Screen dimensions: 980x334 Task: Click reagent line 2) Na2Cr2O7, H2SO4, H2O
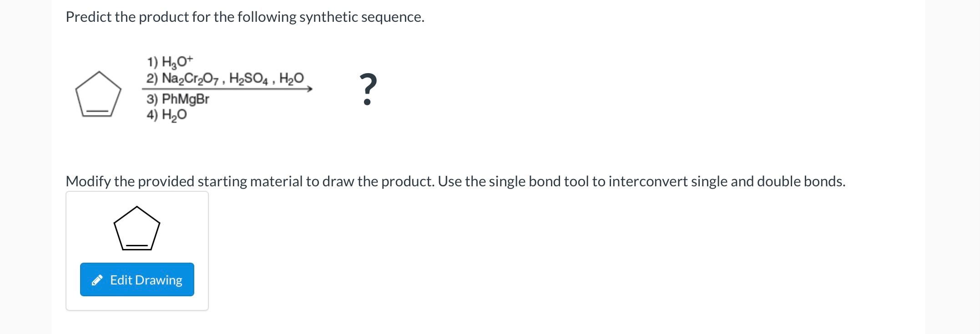tap(225, 78)
